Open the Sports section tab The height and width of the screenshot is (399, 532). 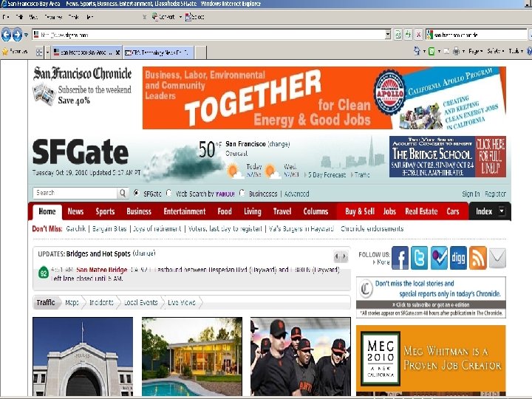tap(105, 211)
